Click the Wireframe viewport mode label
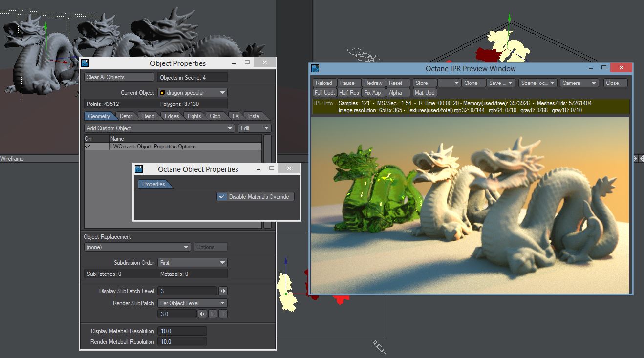Image resolution: width=644 pixels, height=358 pixels. (x=12, y=159)
